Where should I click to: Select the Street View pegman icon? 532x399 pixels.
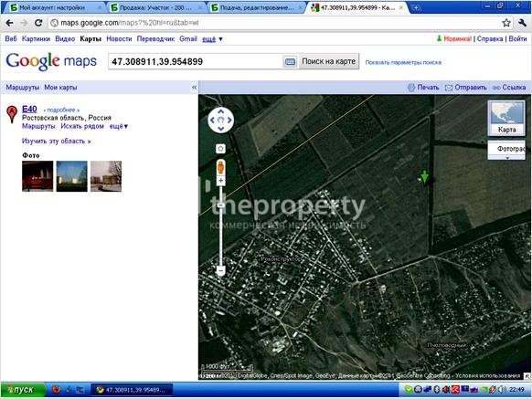tap(220, 167)
